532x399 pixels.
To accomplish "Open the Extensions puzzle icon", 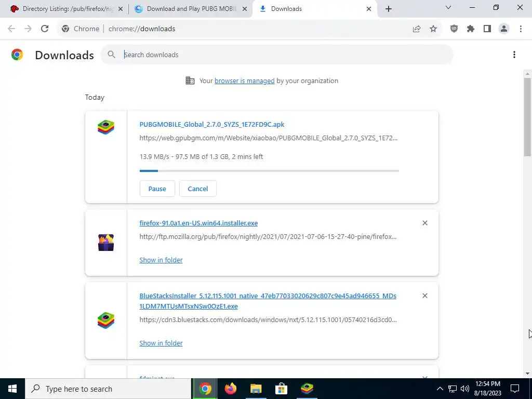I will [x=471, y=29].
